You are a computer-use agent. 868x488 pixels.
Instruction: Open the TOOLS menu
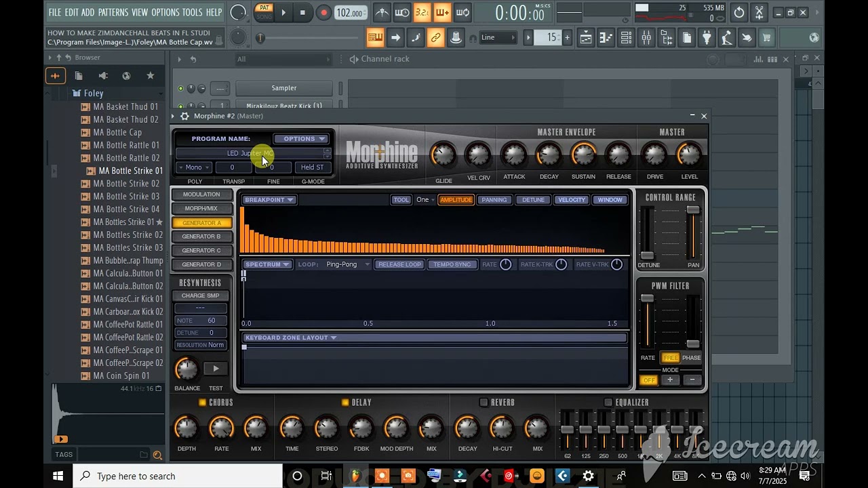(193, 12)
